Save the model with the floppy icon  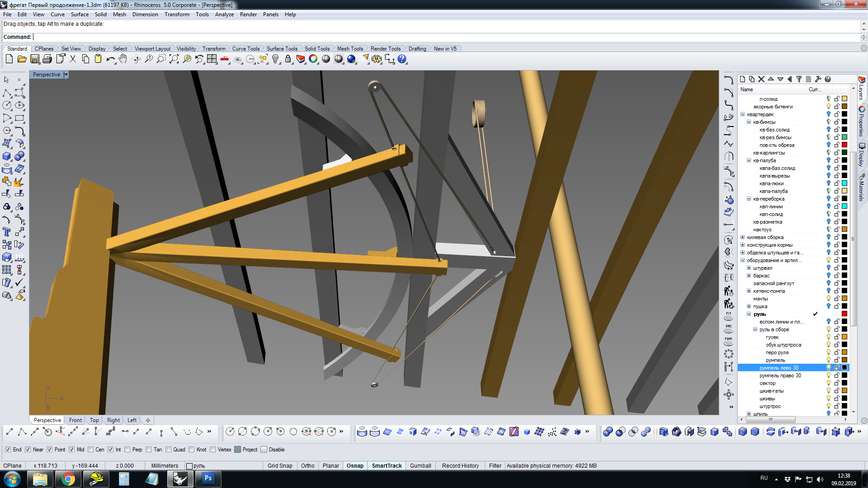coord(34,59)
